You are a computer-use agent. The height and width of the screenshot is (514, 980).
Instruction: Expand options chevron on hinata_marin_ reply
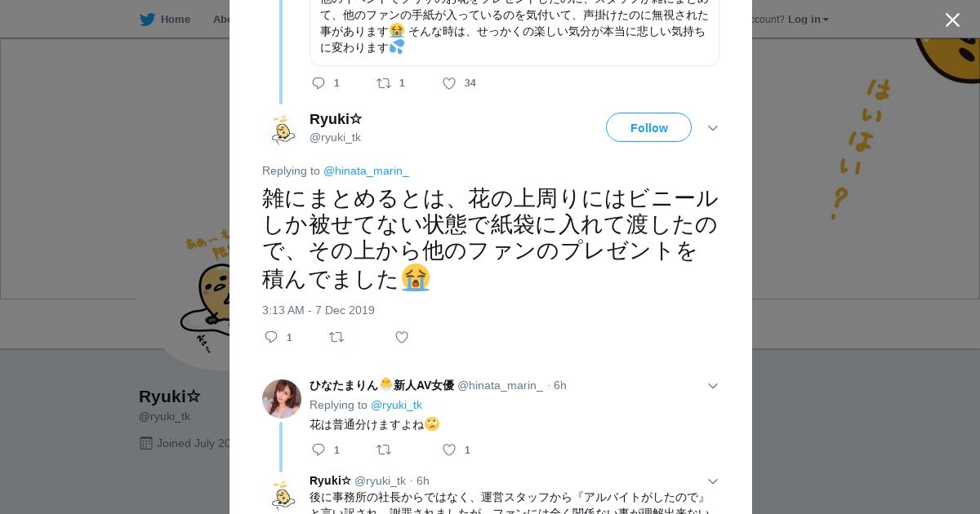point(713,386)
